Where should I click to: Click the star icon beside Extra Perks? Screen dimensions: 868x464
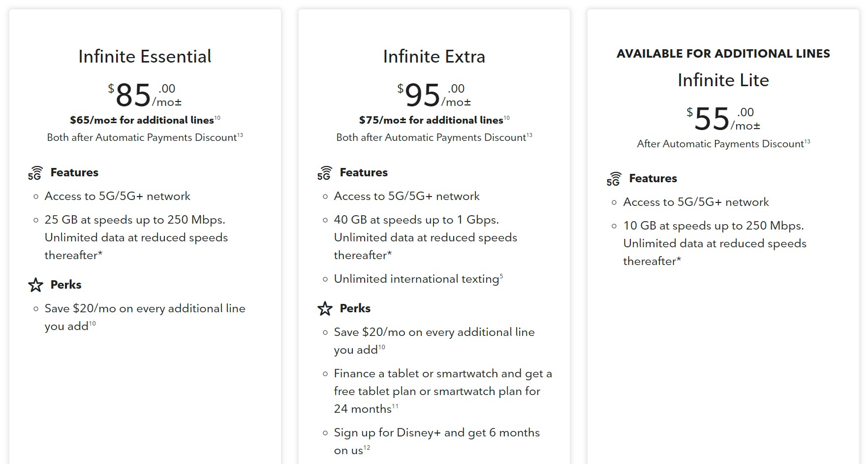tap(325, 308)
